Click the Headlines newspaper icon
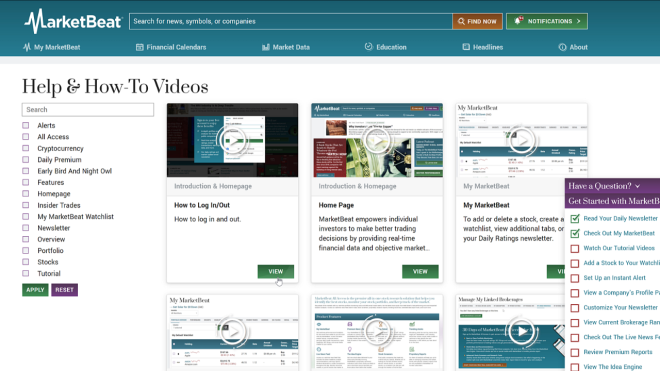Image resolution: width=660 pixels, height=371 pixels. [466, 47]
